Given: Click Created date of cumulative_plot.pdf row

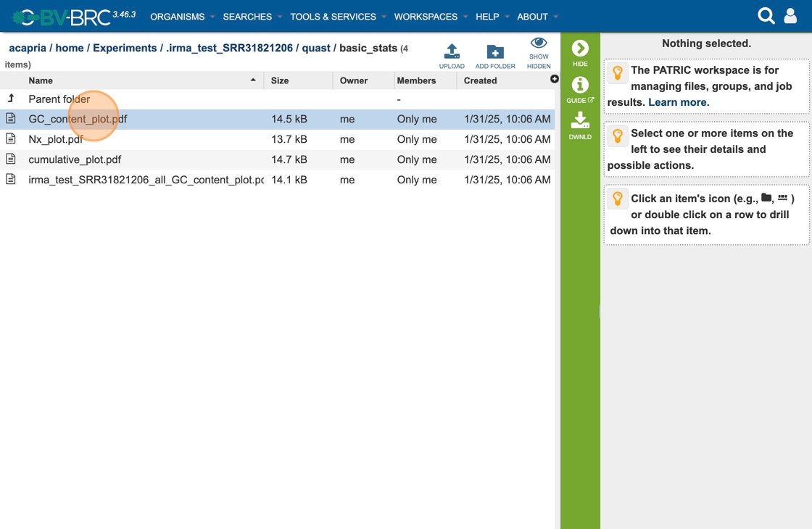Looking at the screenshot, I should coord(507,159).
